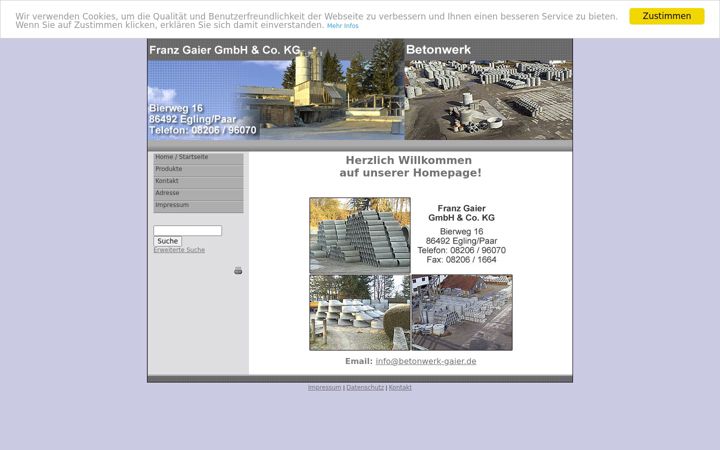The width and height of the screenshot is (720, 450).
Task: Open the Impressum sidebar menu item
Action: click(198, 205)
